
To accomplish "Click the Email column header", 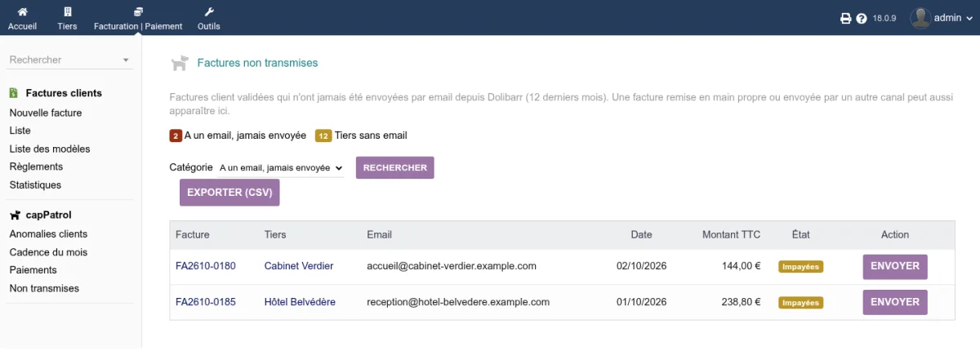I will click(380, 235).
